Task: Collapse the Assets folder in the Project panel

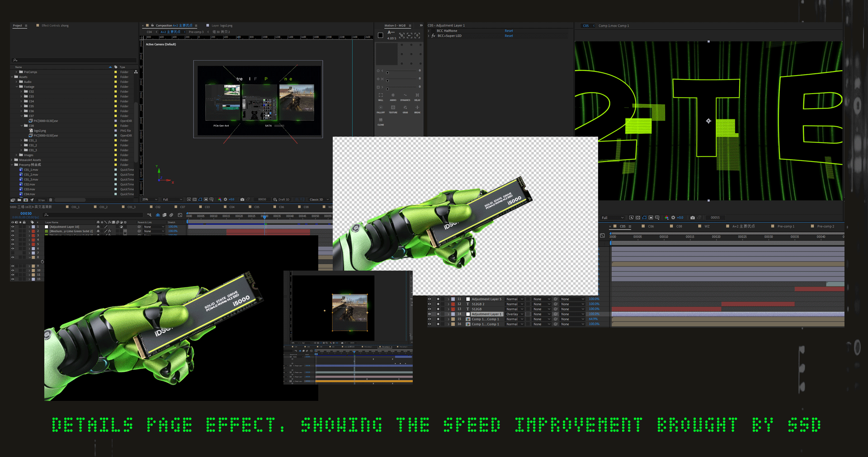Action: click(x=12, y=77)
